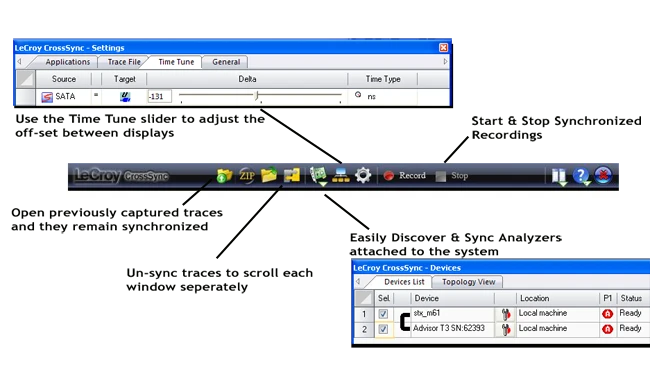
Task: Open the Topology View tab
Action: pos(468,282)
